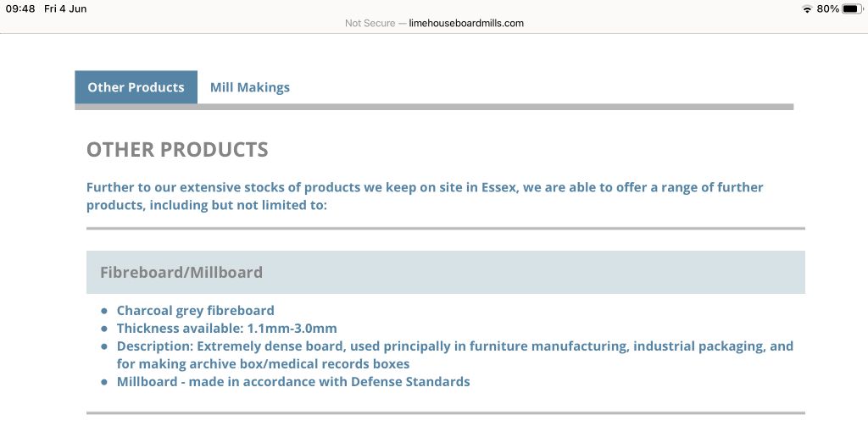Click the bullet dot beside Charcoal grey fibreboard

(104, 311)
